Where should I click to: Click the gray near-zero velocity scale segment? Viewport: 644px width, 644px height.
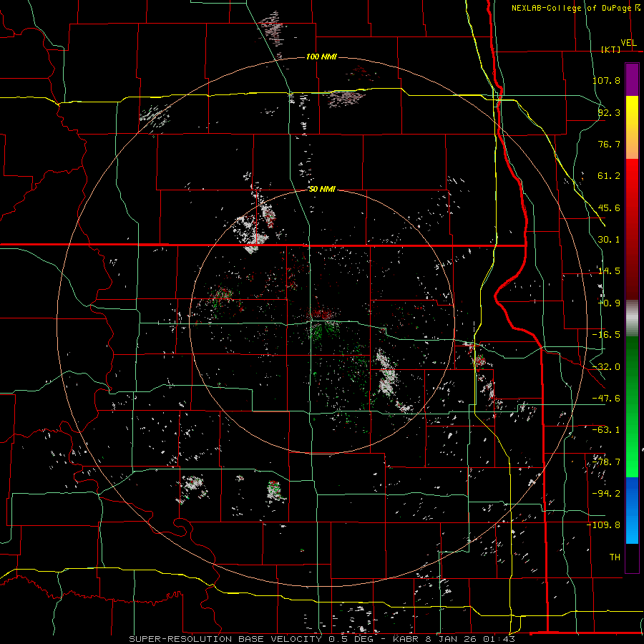pos(632,318)
